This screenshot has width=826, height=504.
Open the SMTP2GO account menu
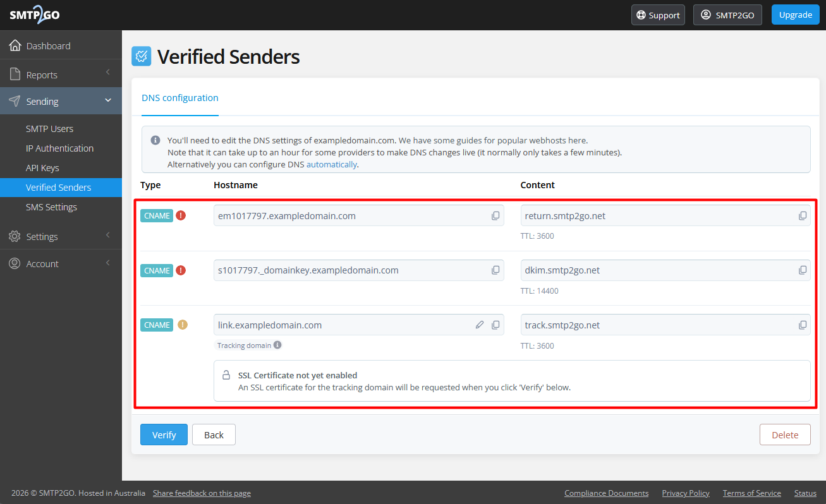pyautogui.click(x=727, y=15)
